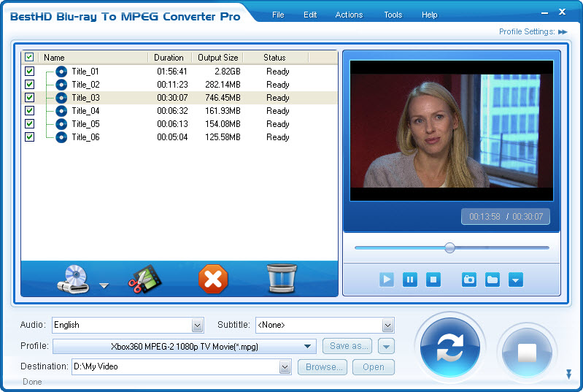The image size is (583, 392).
Task: Select the Title_01 row name
Action: tap(85, 72)
